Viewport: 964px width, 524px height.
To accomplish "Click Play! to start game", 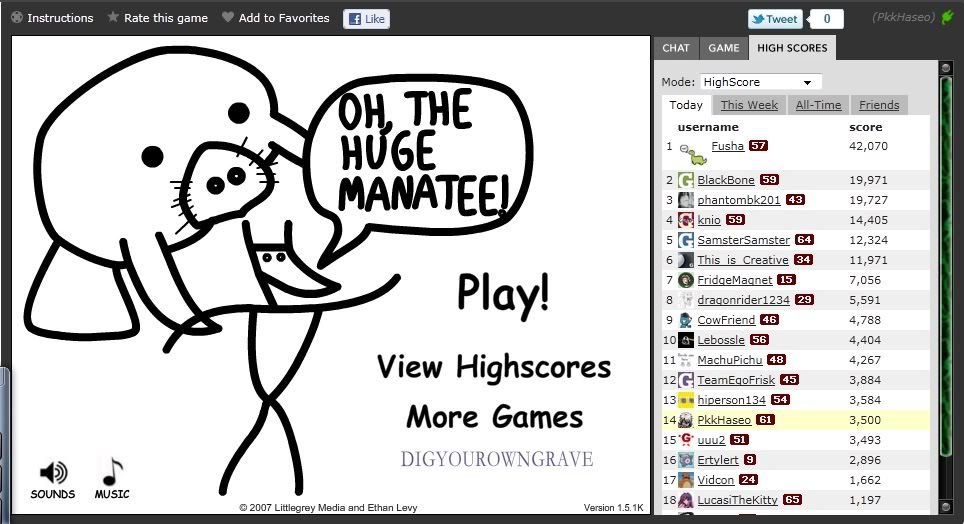I will [x=503, y=296].
